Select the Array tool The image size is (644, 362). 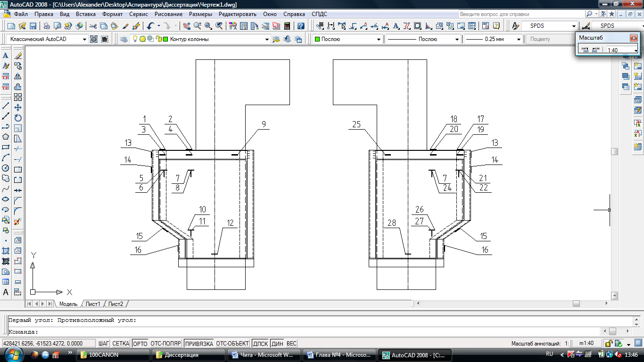(x=18, y=97)
